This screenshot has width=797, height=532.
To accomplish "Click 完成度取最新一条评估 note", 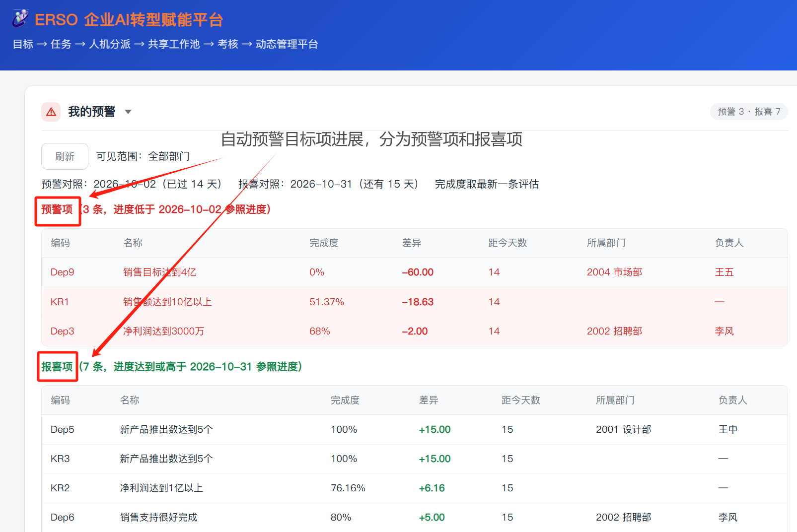I will point(487,184).
